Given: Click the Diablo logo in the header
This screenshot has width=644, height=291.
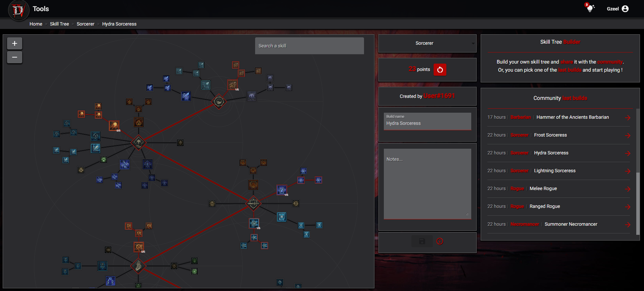Looking at the screenshot, I should coord(18,11).
